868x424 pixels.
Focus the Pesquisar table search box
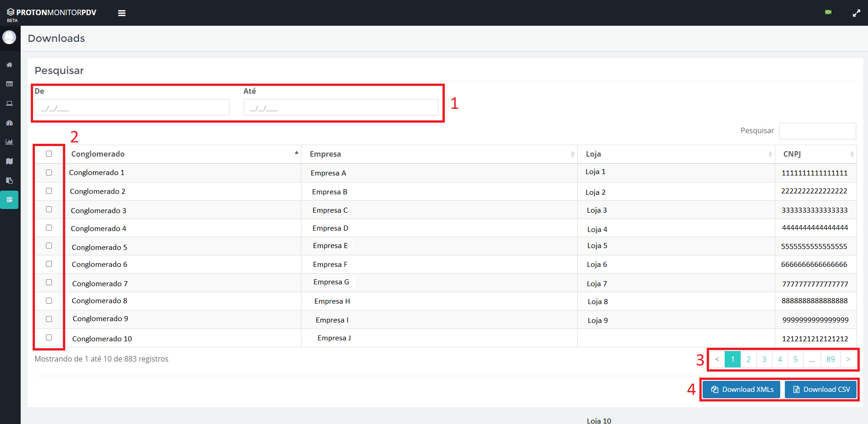click(817, 131)
